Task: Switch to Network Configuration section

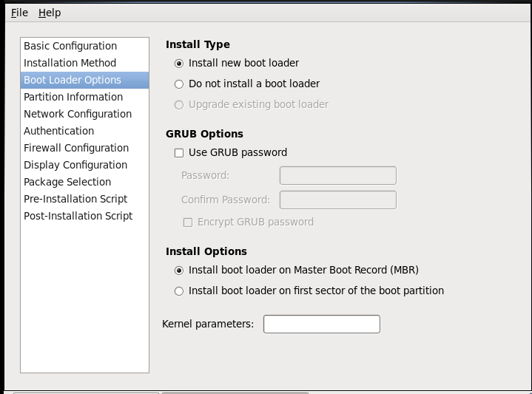Action: point(84,114)
